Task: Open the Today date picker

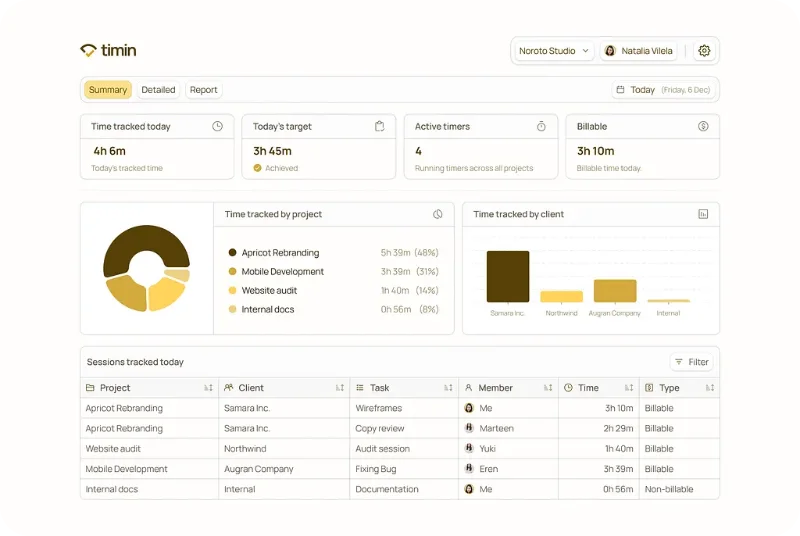Action: pyautogui.click(x=663, y=90)
